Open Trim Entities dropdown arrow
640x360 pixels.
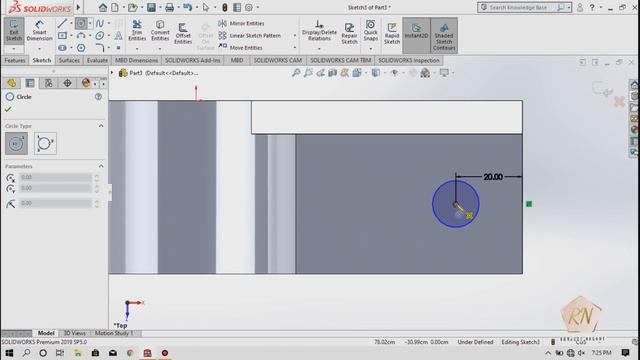[x=137, y=49]
